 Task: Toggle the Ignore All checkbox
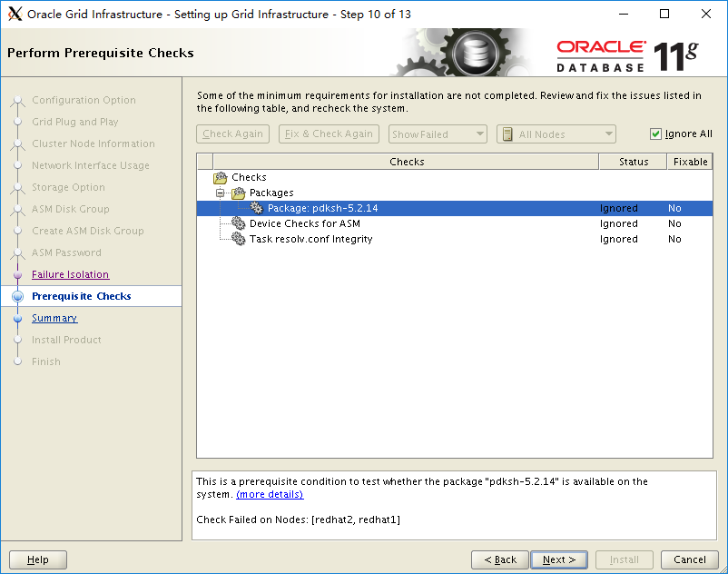(655, 134)
